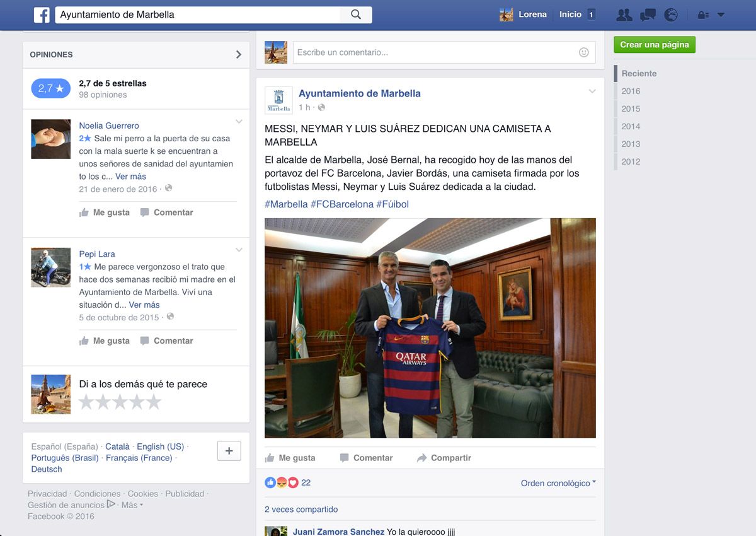Open Pepi Lara's profile
The image size is (756, 536).
pyautogui.click(x=97, y=254)
